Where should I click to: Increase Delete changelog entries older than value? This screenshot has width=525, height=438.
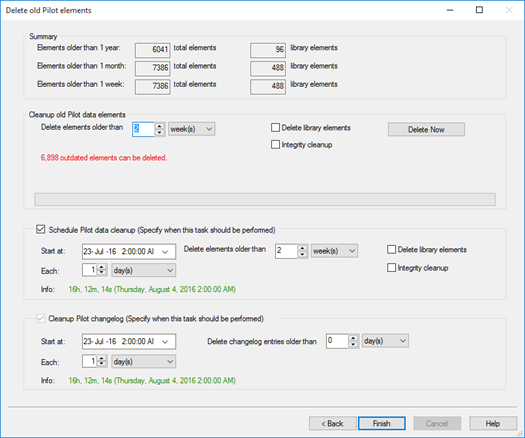(x=353, y=338)
